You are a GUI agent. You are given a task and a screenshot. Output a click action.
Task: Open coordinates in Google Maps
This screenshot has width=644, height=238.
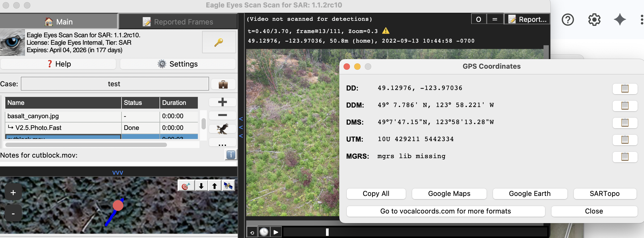tap(449, 194)
